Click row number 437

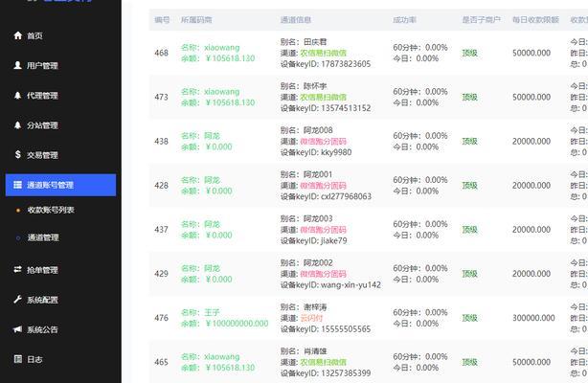pos(161,230)
